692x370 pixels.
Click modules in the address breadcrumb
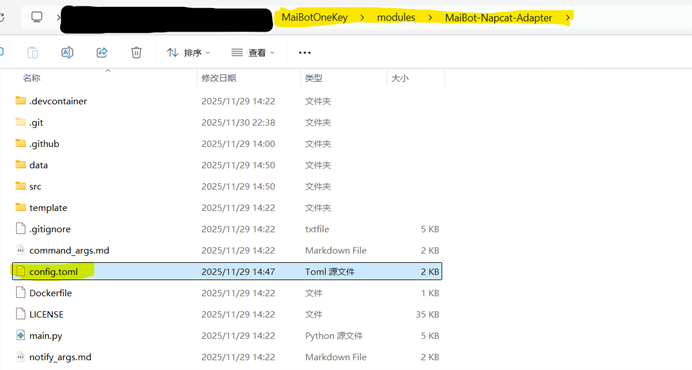[x=396, y=17]
